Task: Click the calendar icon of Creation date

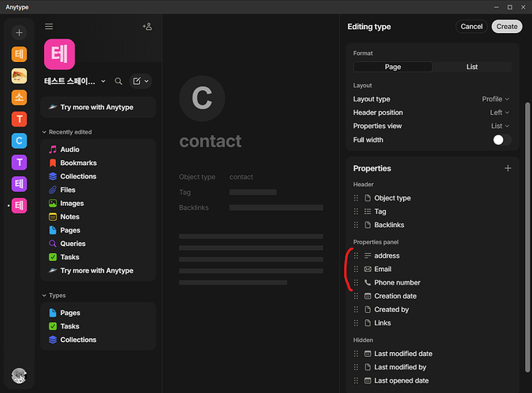Action: [368, 296]
